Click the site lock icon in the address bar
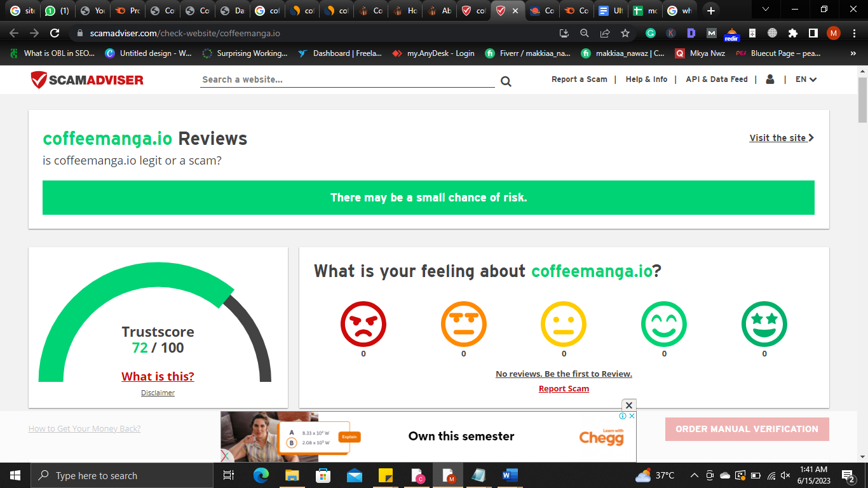868x488 pixels. tap(80, 33)
